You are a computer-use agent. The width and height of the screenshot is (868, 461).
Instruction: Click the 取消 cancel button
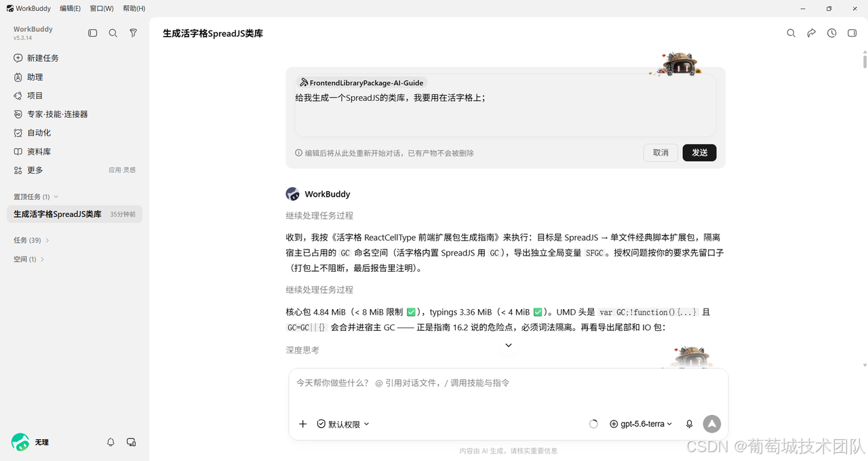tap(660, 153)
